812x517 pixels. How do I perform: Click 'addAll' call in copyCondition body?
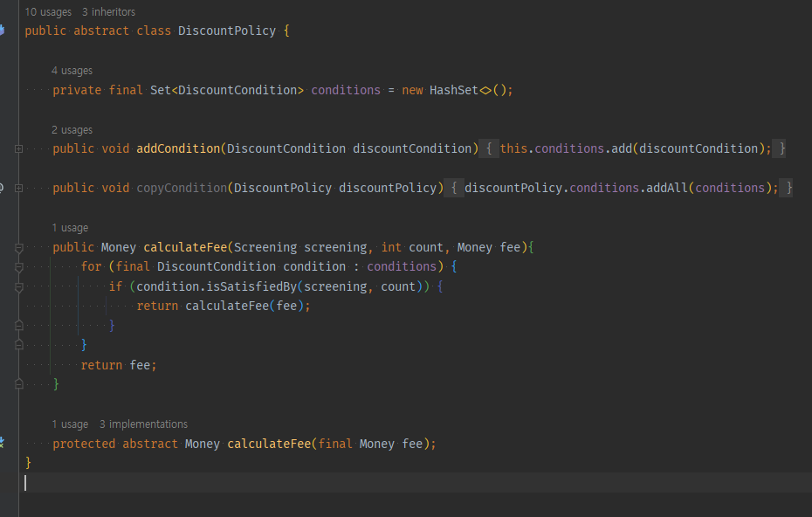(x=667, y=188)
